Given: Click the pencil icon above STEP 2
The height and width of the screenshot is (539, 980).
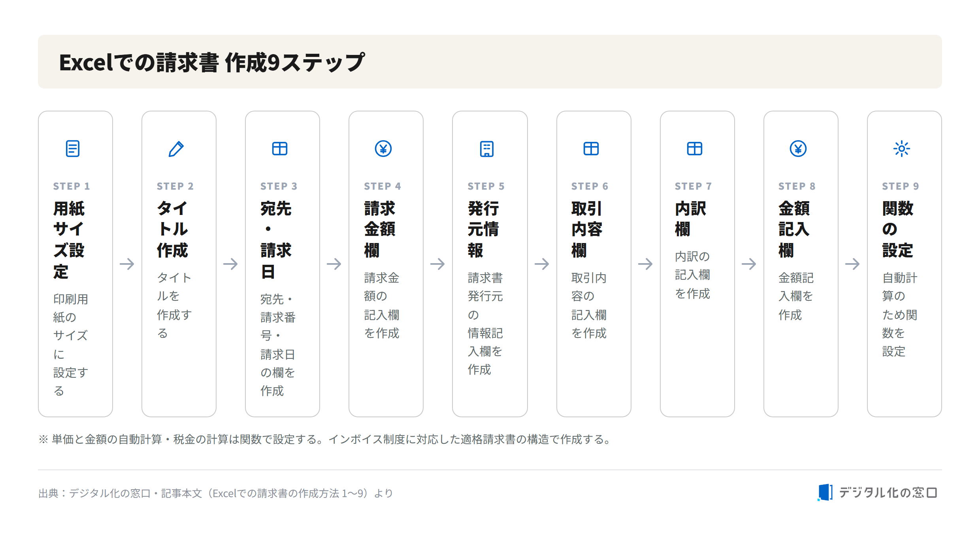Looking at the screenshot, I should 176,149.
